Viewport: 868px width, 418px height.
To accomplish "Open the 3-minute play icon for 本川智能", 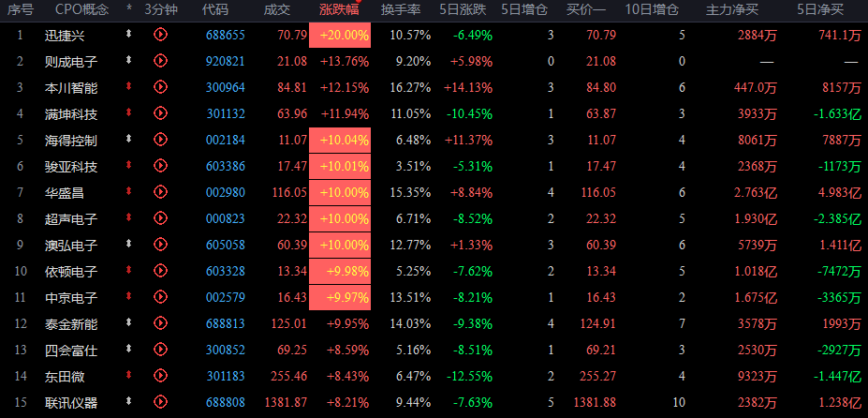I will click(160, 86).
